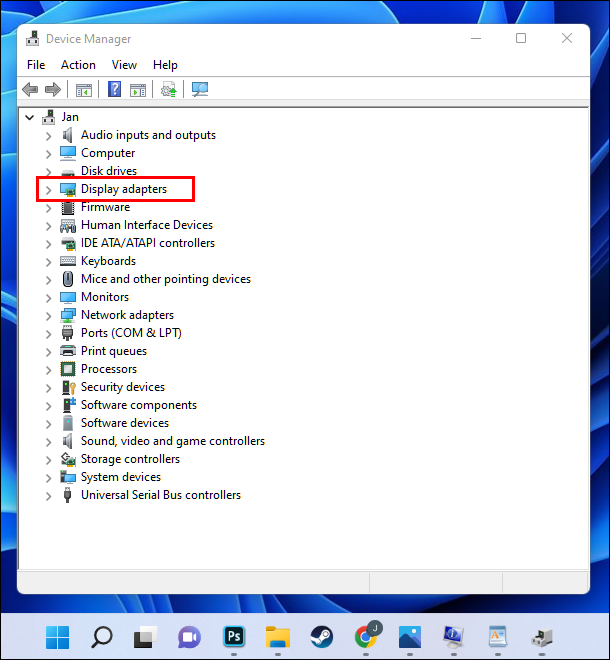Open Task View on the taskbar
The width and height of the screenshot is (610, 660).
coord(146,637)
